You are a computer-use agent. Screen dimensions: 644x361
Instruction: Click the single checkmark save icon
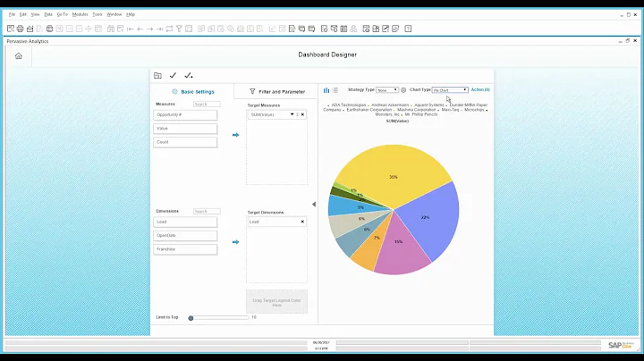coord(173,75)
